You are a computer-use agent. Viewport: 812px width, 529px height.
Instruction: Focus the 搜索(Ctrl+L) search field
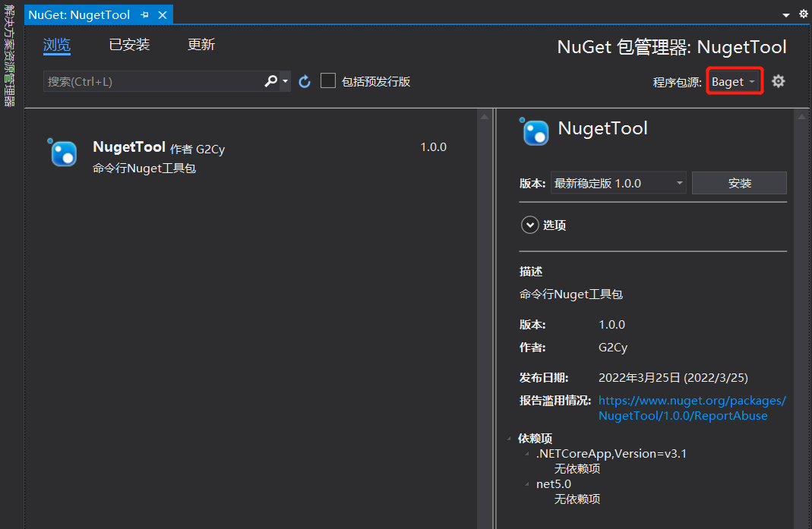pyautogui.click(x=154, y=81)
